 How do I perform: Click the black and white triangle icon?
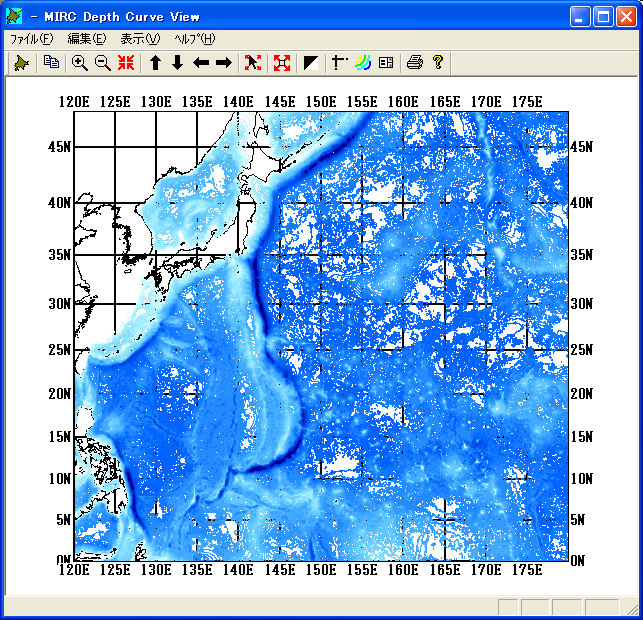coord(311,63)
